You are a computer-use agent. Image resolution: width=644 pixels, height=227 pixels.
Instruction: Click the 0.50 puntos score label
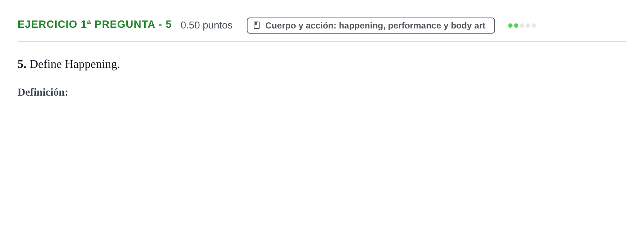pyautogui.click(x=207, y=25)
